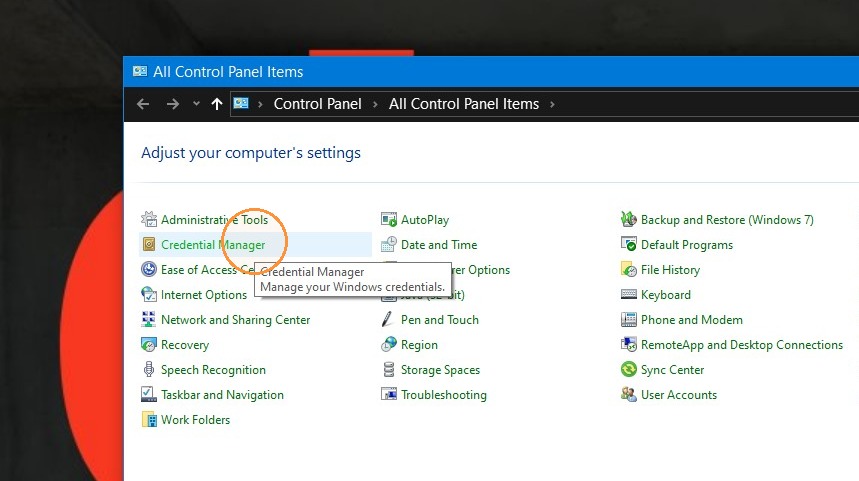
Task: Open the Storage Spaces icon
Action: 389,370
